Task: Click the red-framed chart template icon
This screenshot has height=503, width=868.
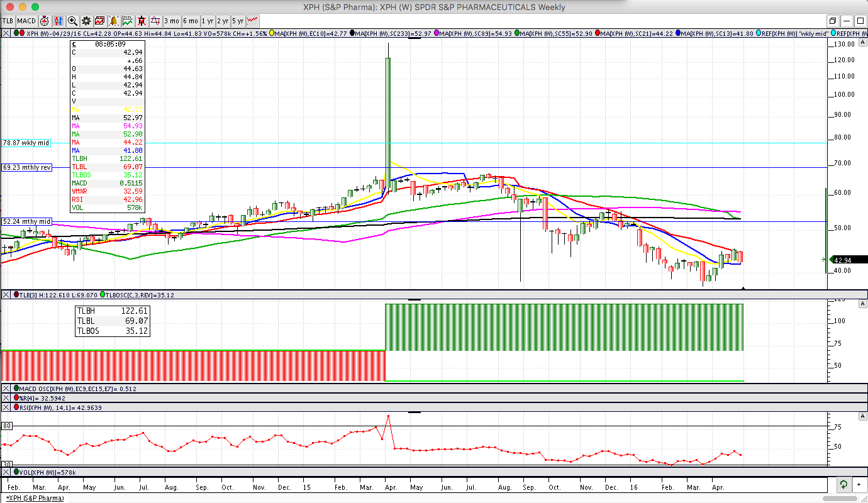Action: (99, 21)
